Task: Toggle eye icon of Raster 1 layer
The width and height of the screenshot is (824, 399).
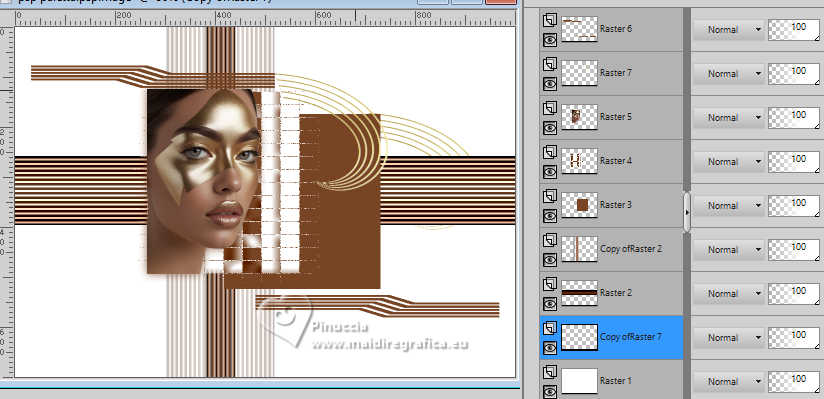Action: tap(550, 392)
